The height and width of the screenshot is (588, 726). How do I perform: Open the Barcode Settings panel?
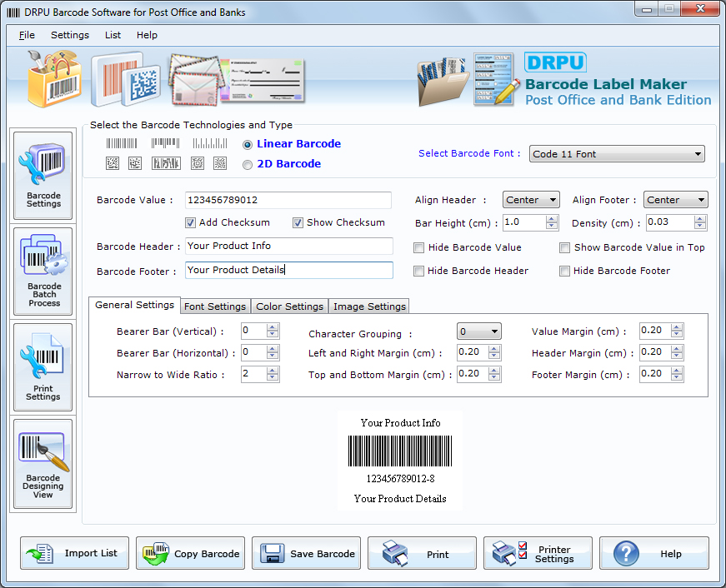[x=43, y=174]
